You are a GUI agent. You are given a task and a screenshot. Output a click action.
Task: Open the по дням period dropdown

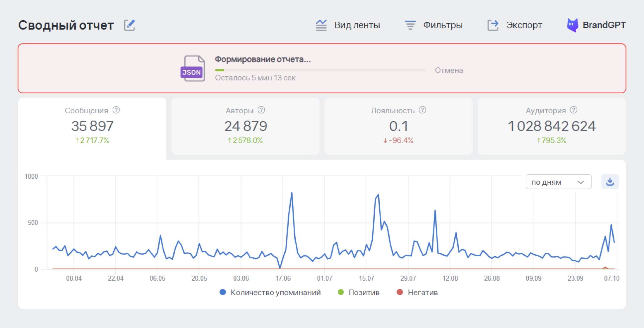click(x=559, y=182)
